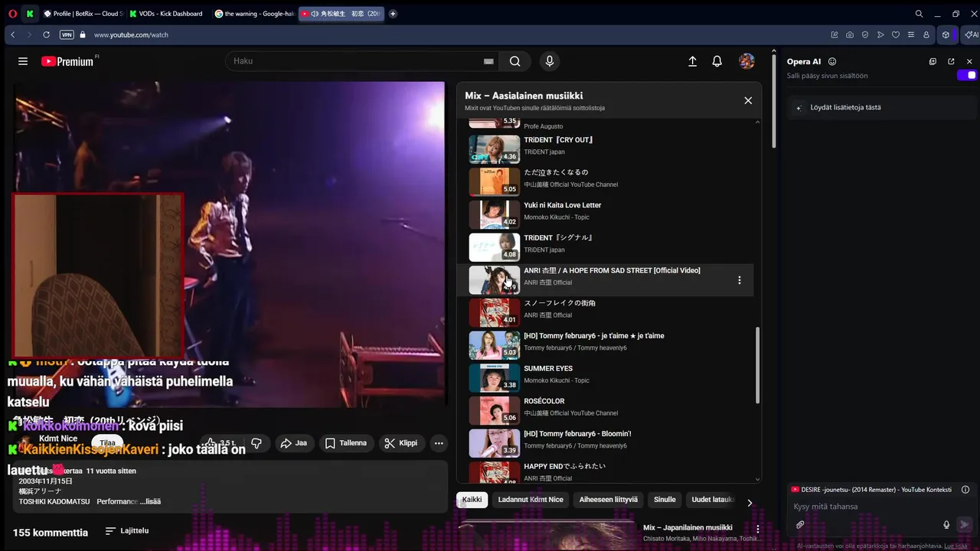Play SUMMER EYES thumbnail

[x=494, y=377]
